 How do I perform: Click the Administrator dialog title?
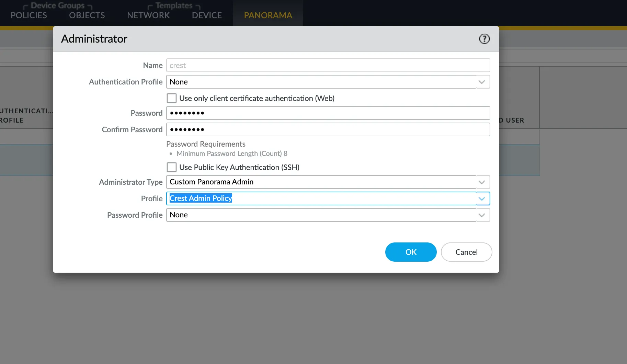pyautogui.click(x=94, y=39)
